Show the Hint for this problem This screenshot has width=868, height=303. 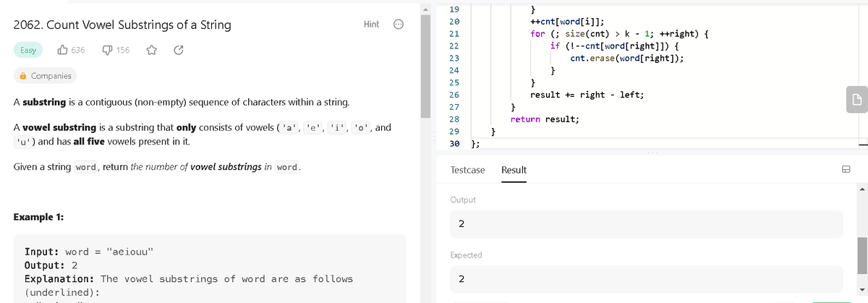371,25
